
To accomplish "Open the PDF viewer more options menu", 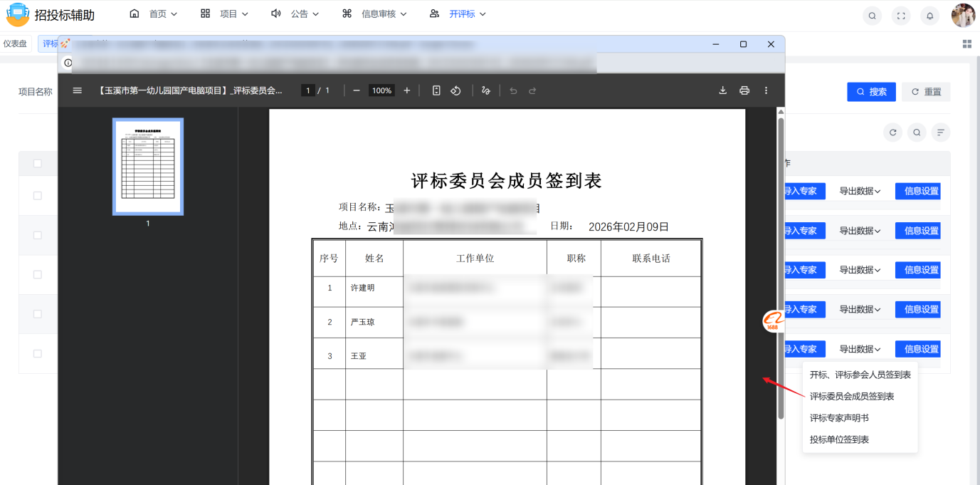I will [766, 90].
